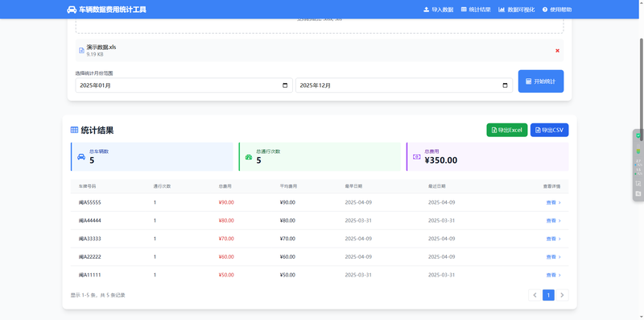The width and height of the screenshot is (644, 320).
Task: Export results with 导出Excel button
Action: (x=507, y=130)
